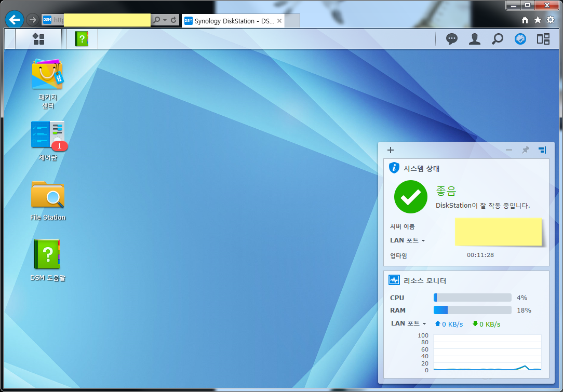
Task: Expand LAN port dropdown in System Health
Action: click(x=408, y=240)
